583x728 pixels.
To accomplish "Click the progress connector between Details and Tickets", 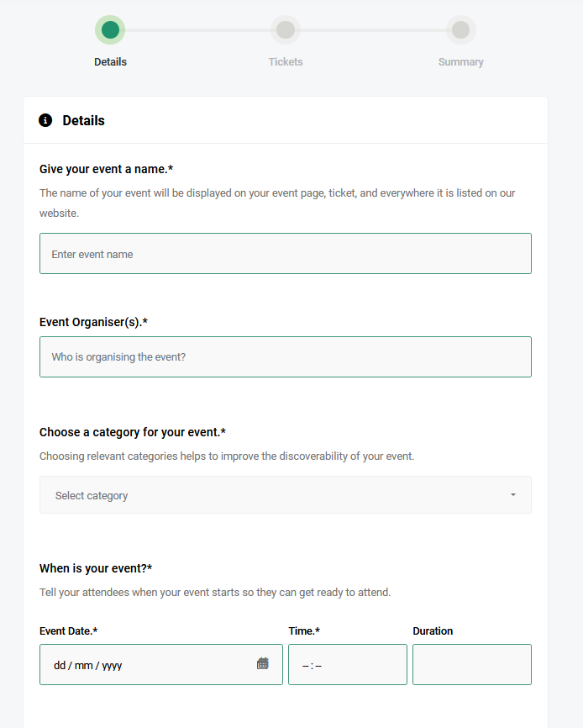I will (197, 29).
